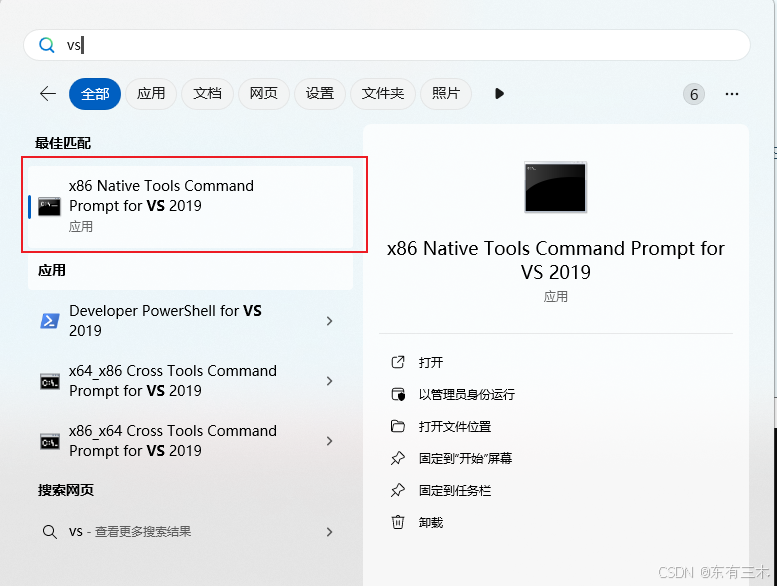777x586 pixels.
Task: Click the open-external icon beside 打开
Action: [398, 362]
